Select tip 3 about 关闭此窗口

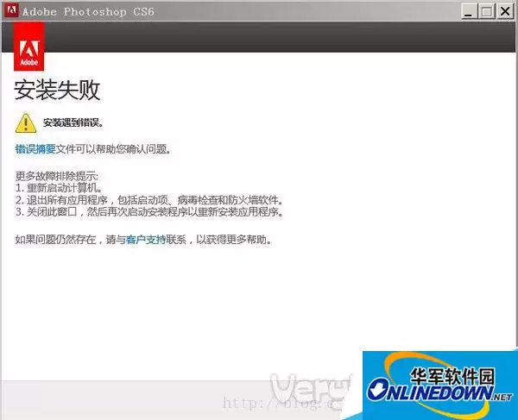[149, 212]
